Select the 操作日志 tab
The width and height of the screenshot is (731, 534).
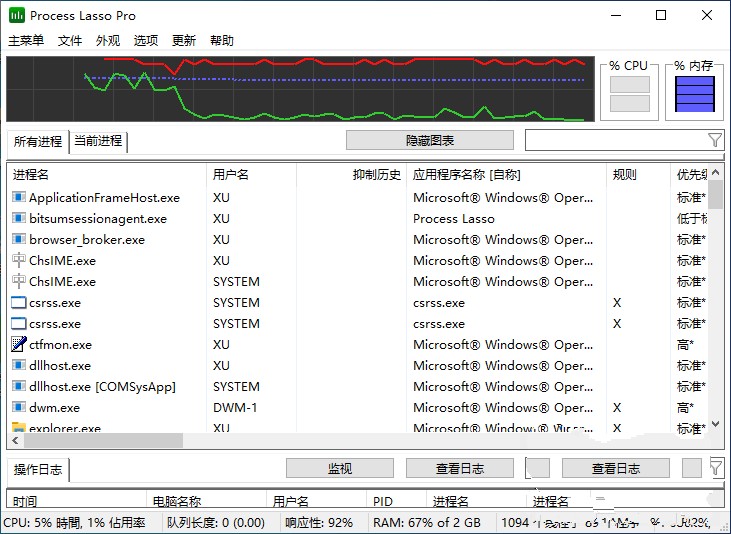click(x=38, y=469)
